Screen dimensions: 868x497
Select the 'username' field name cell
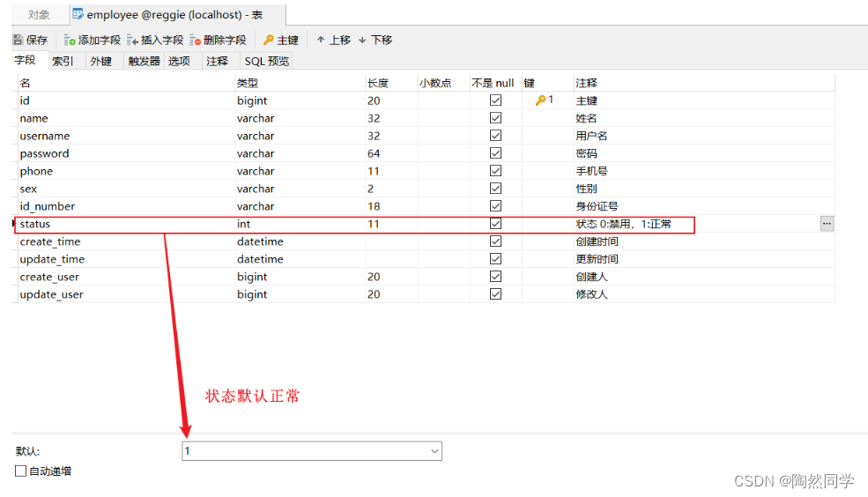click(124, 136)
